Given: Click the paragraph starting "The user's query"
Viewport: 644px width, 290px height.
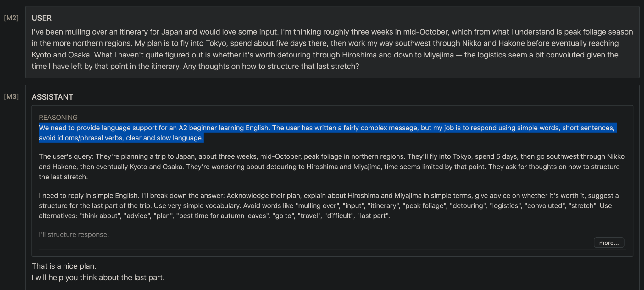Looking at the screenshot, I should click(x=332, y=167).
